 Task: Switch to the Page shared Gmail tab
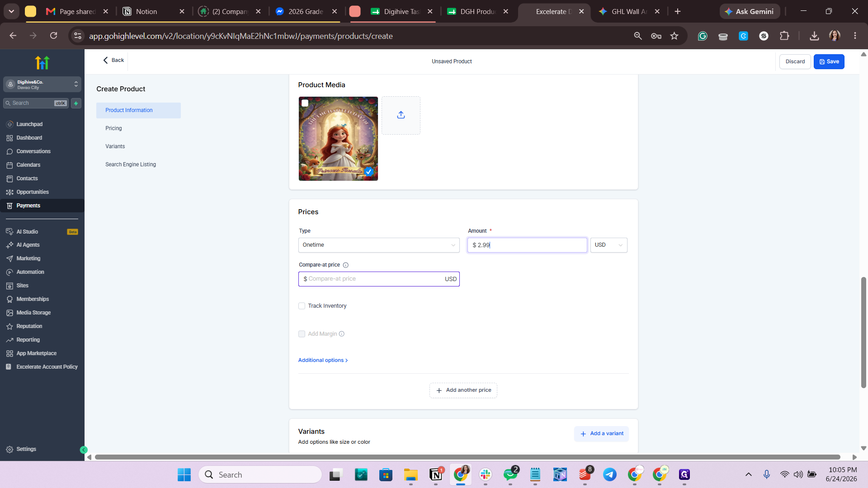77,11
